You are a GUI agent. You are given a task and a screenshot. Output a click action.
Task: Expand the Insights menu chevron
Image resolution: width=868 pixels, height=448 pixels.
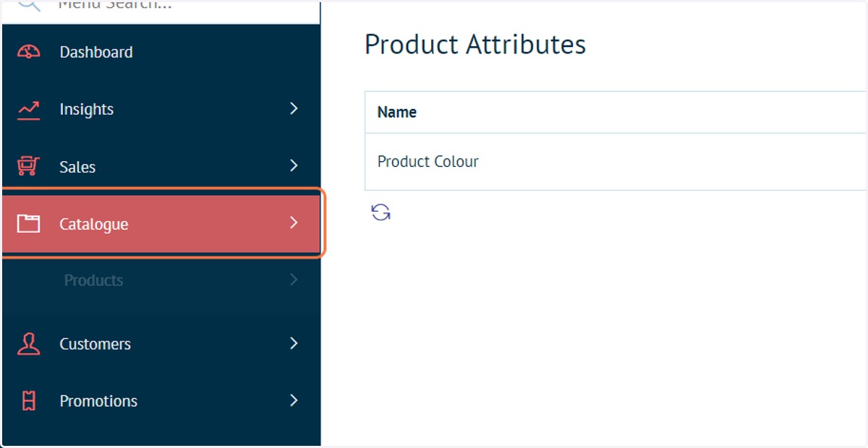[294, 108]
